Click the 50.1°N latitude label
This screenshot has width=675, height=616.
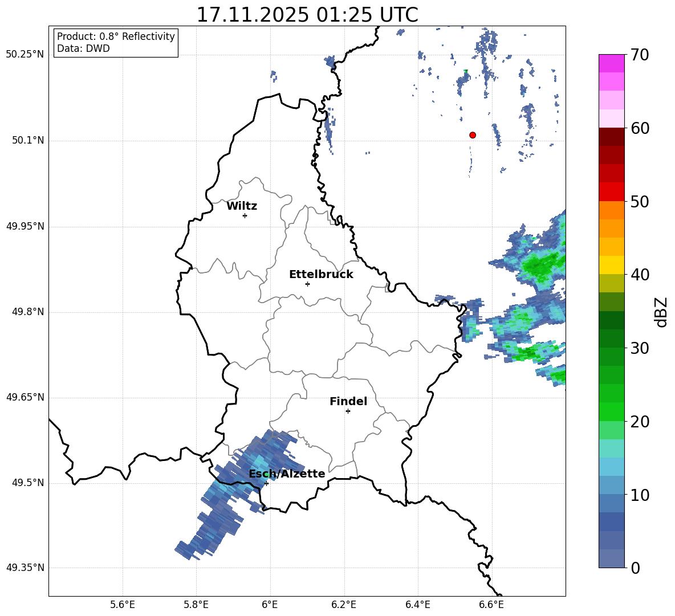click(x=29, y=141)
